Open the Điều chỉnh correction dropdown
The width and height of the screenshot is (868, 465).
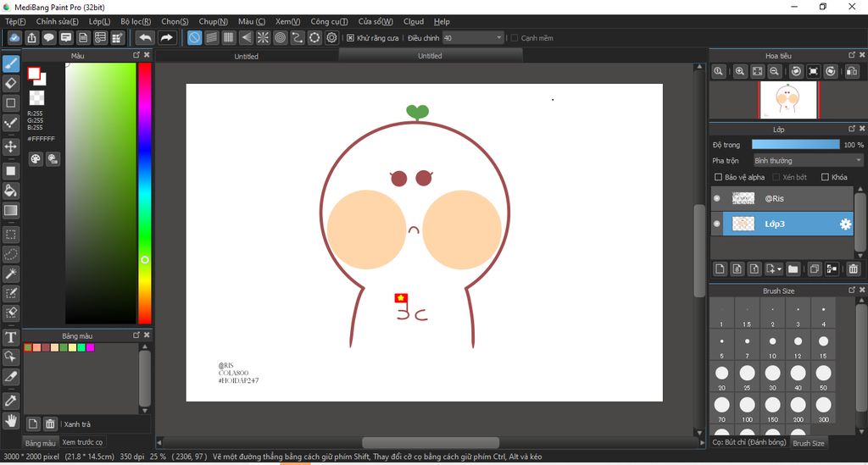[473, 38]
